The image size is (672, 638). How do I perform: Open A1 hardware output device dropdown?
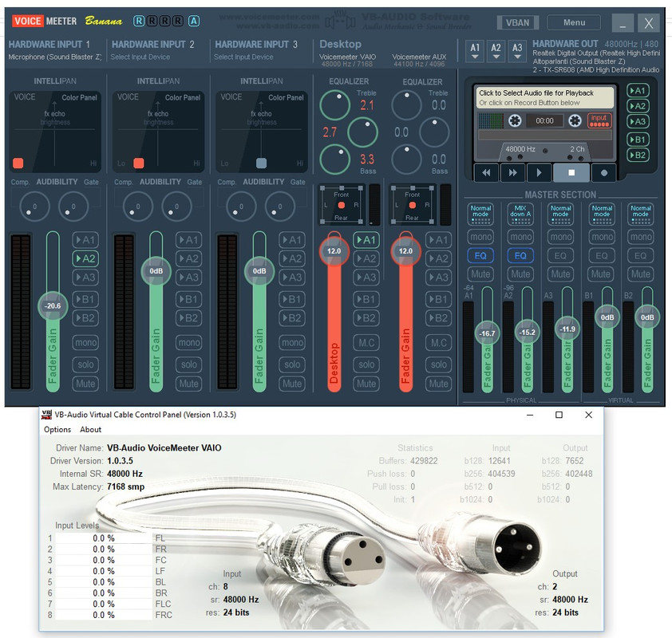[475, 51]
